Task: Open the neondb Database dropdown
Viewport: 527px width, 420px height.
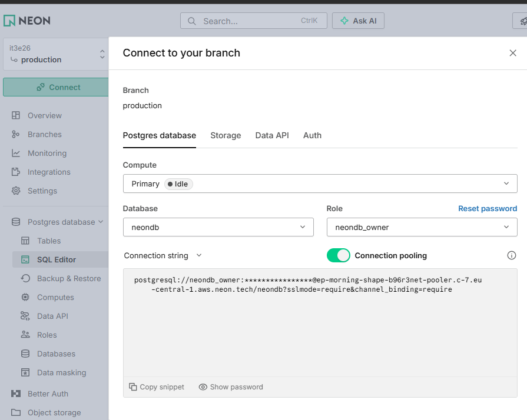Action: [218, 227]
